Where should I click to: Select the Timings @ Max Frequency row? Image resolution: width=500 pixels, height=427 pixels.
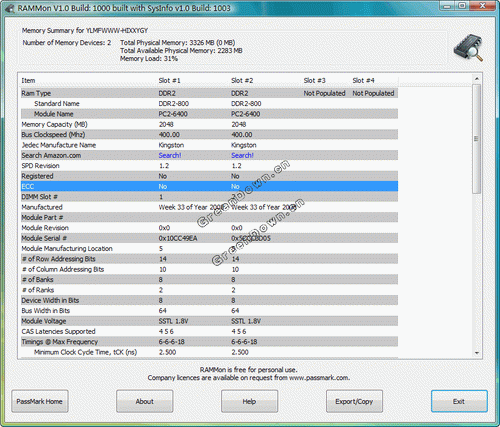[209, 342]
